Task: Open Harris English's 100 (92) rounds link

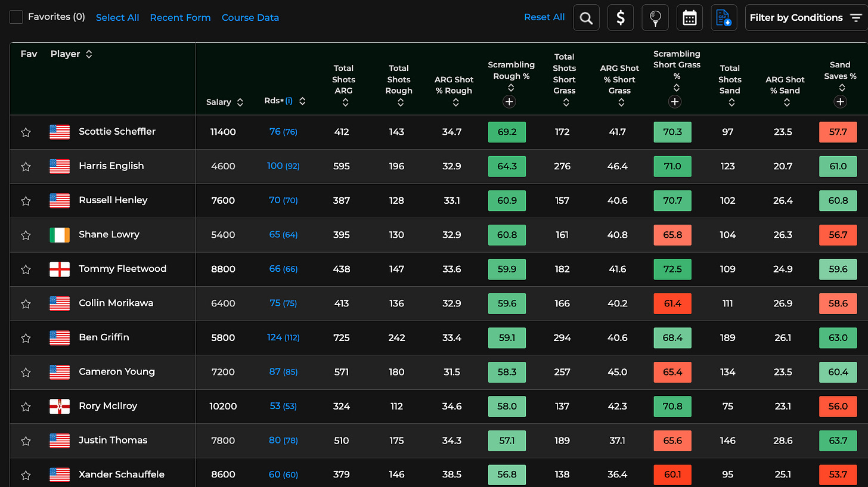Action: coord(283,166)
